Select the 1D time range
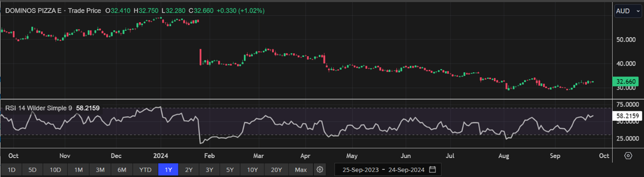The width and height of the screenshot is (644, 177). click(x=12, y=170)
